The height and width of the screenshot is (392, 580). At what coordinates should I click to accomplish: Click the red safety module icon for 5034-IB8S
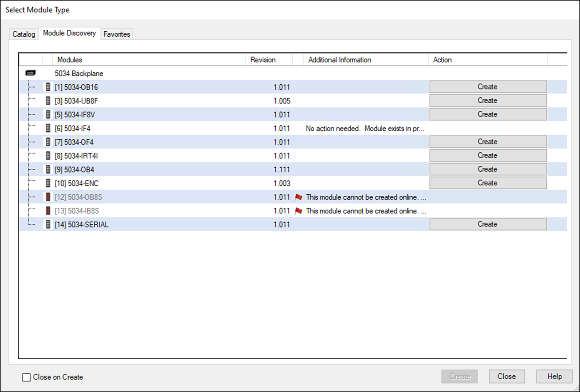pyautogui.click(x=48, y=211)
